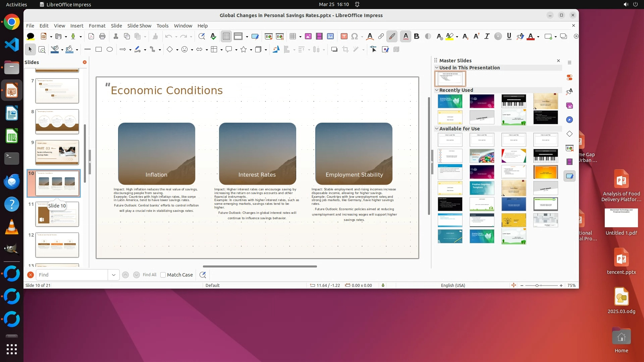Select the Ellipse drawing tool

tap(110, 50)
